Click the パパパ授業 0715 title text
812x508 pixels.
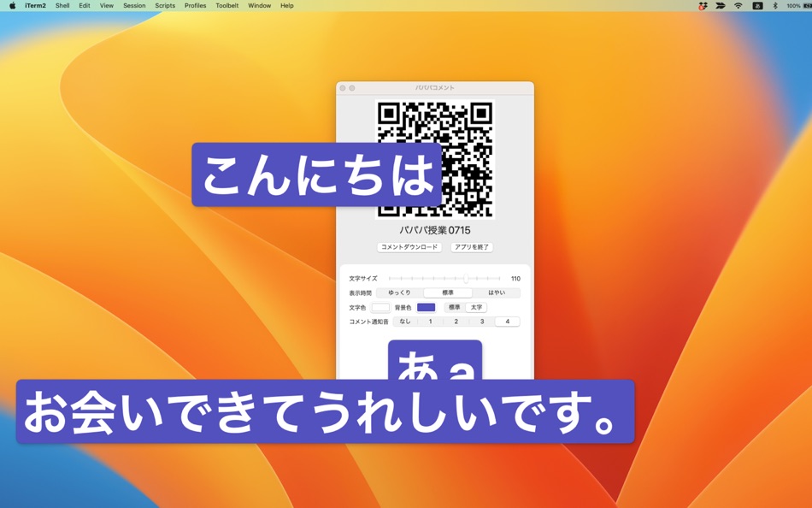tap(435, 231)
